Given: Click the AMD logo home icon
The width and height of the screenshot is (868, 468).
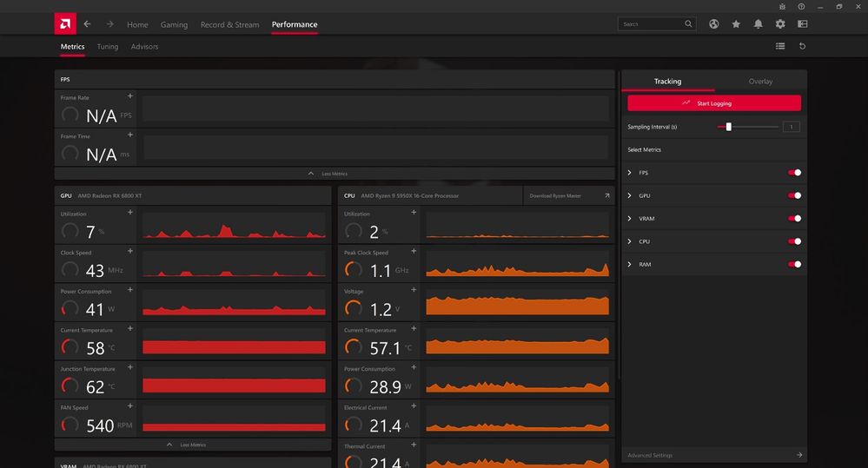Looking at the screenshot, I should tap(65, 23).
